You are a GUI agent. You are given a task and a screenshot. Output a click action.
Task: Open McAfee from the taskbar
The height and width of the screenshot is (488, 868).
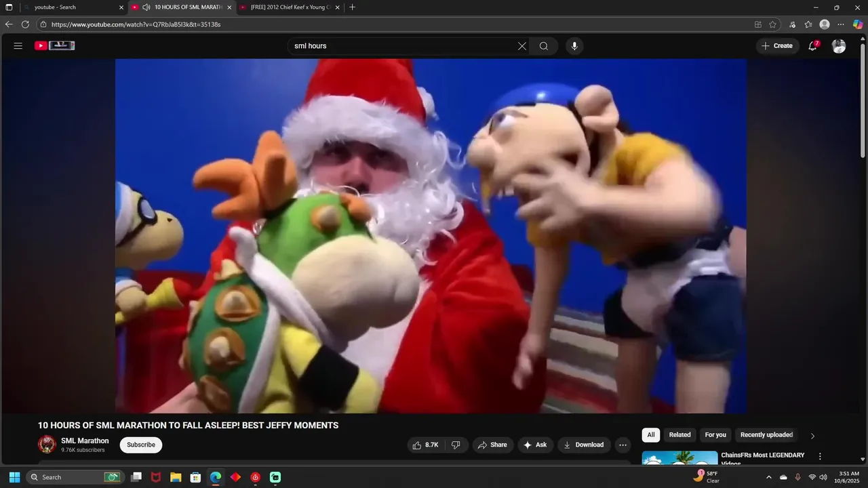tap(156, 477)
